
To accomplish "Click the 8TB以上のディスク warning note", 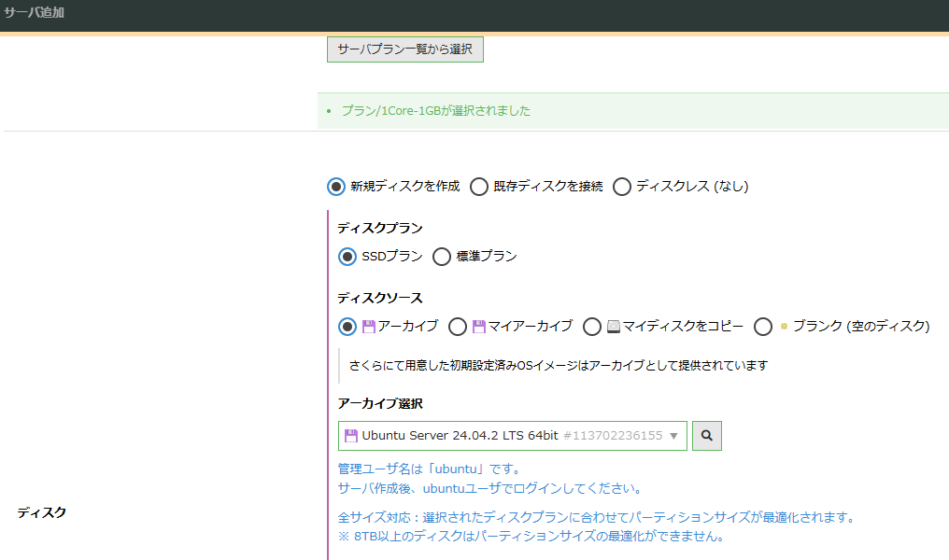I will [531, 536].
